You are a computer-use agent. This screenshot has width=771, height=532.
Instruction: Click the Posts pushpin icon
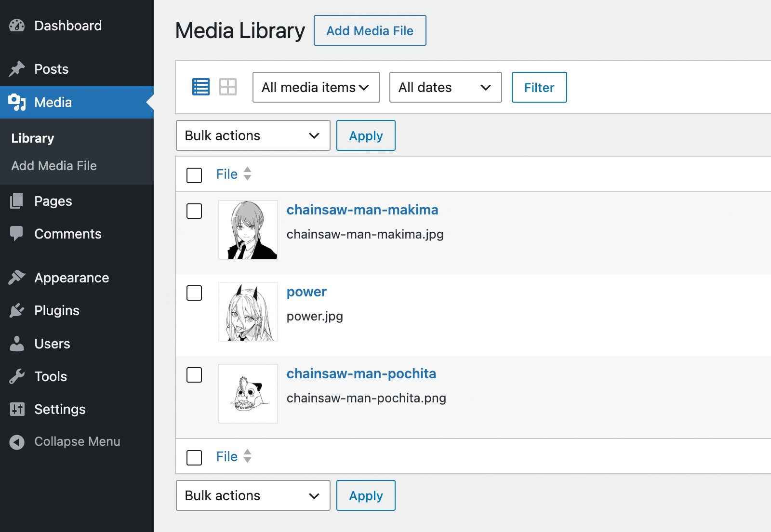click(17, 69)
